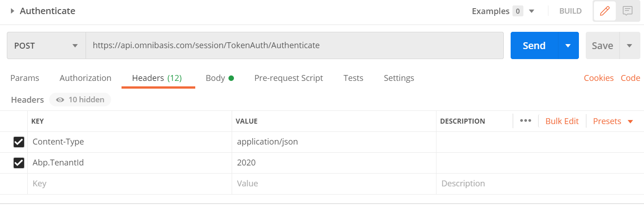The width and height of the screenshot is (644, 210).
Task: Switch to the Params tab
Action: tap(25, 78)
